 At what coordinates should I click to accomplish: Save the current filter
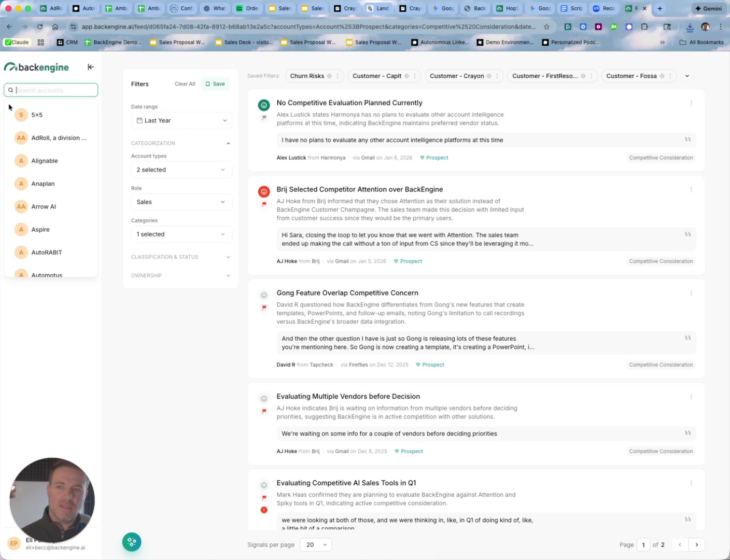pyautogui.click(x=215, y=84)
